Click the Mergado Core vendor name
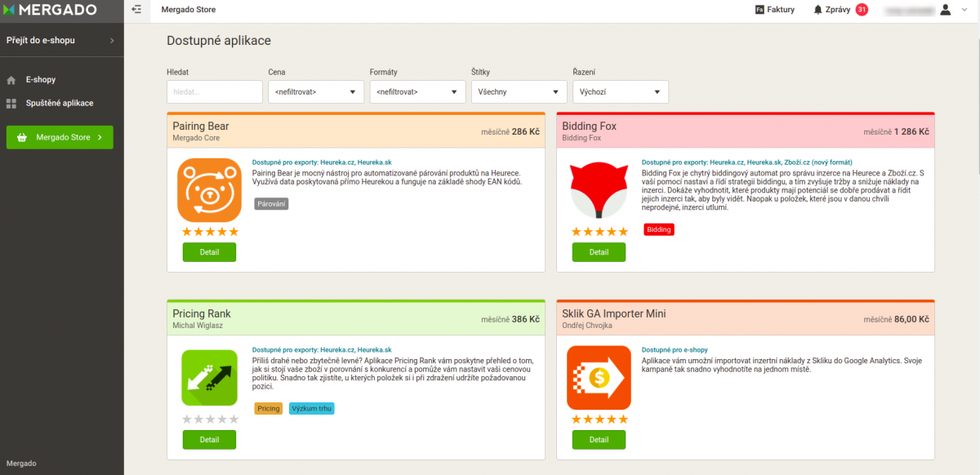 point(196,139)
